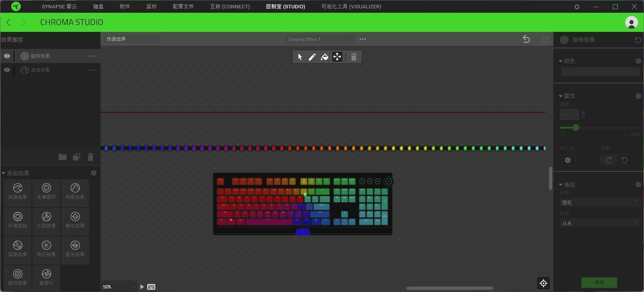
Task: Choose the paint bucket fill tool
Action: tap(325, 57)
